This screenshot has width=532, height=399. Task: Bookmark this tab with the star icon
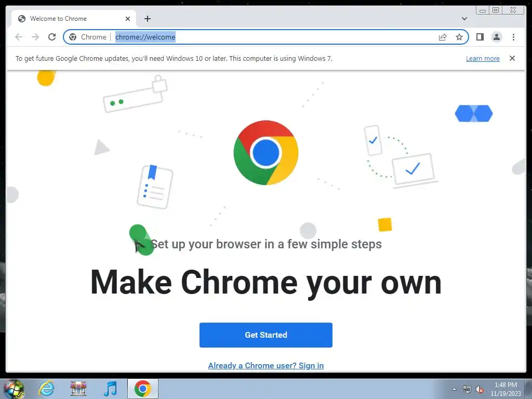point(459,37)
